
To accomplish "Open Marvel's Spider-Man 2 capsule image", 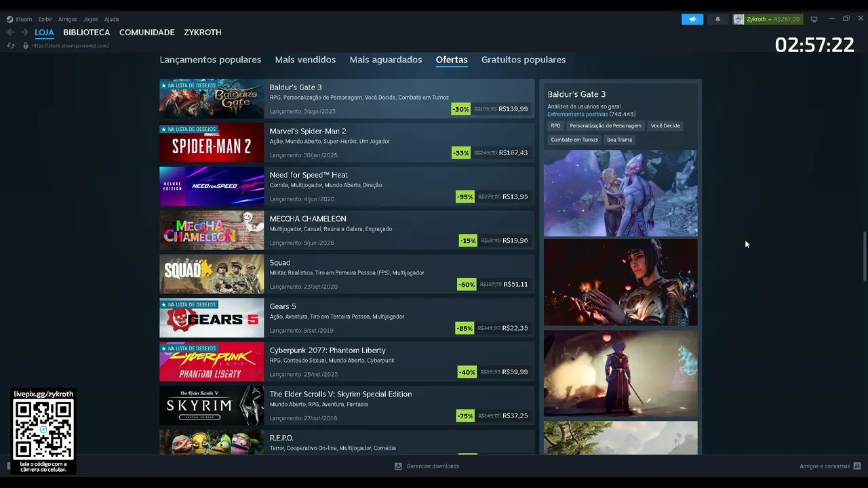I will coord(212,142).
